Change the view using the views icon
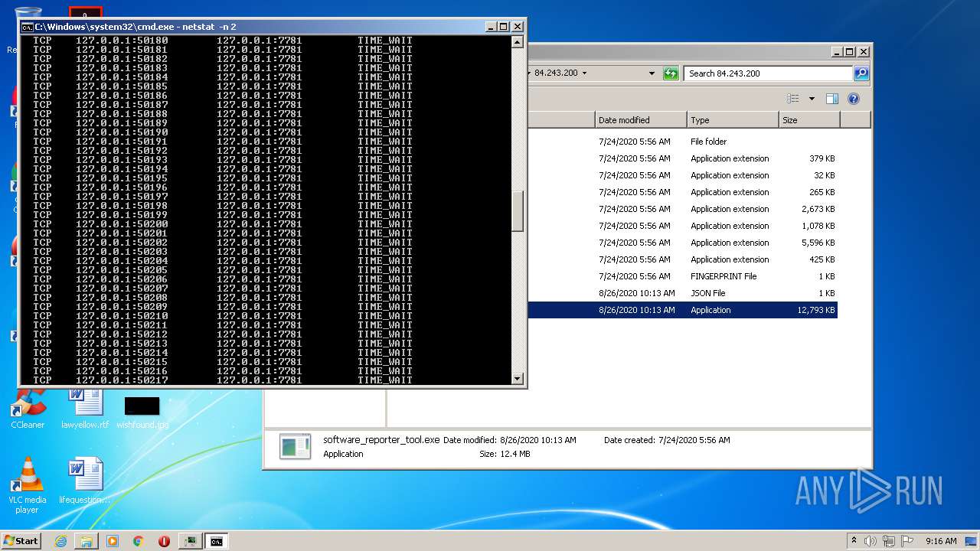 (x=793, y=99)
